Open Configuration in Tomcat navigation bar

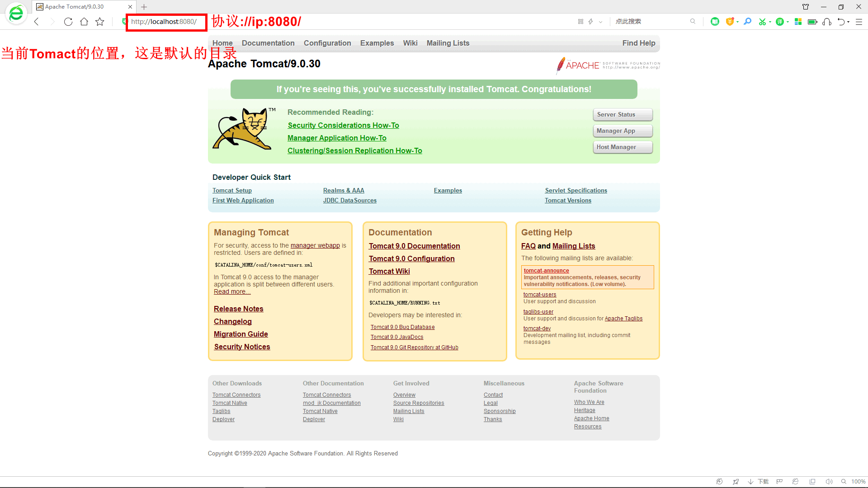[327, 43]
